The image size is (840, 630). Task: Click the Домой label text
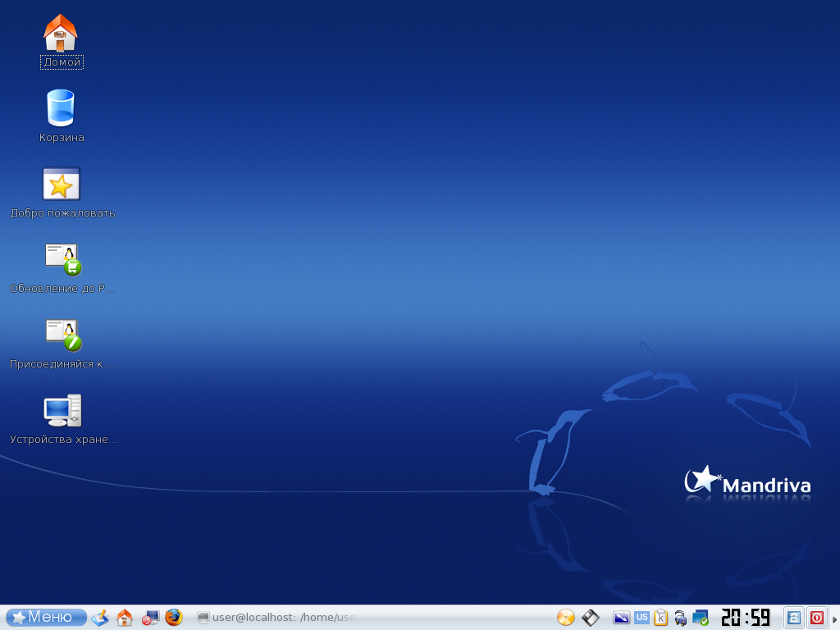[62, 62]
